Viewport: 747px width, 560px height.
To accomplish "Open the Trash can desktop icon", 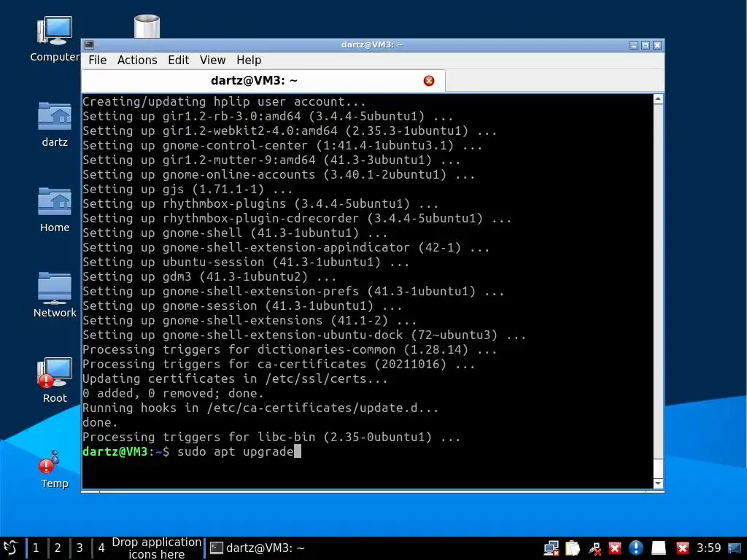I will tap(147, 26).
